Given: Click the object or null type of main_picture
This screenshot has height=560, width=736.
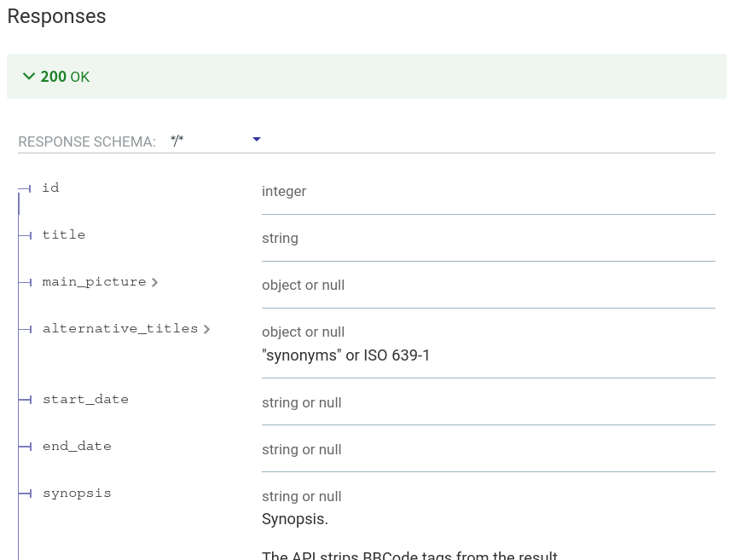Looking at the screenshot, I should point(303,285).
